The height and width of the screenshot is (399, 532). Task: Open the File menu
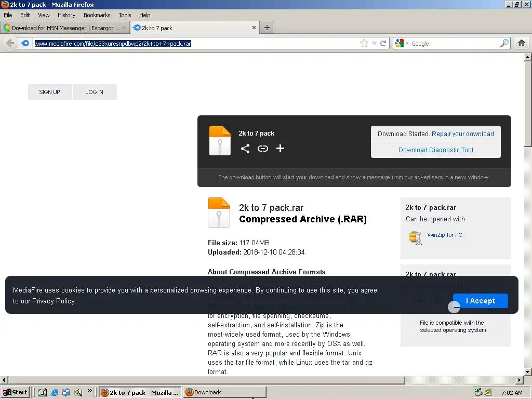click(x=8, y=15)
